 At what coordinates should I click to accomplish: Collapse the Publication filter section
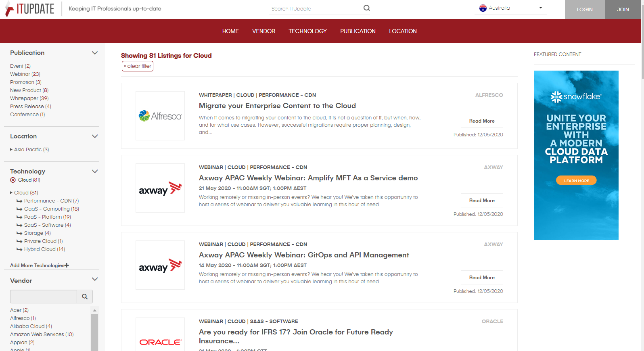[95, 53]
